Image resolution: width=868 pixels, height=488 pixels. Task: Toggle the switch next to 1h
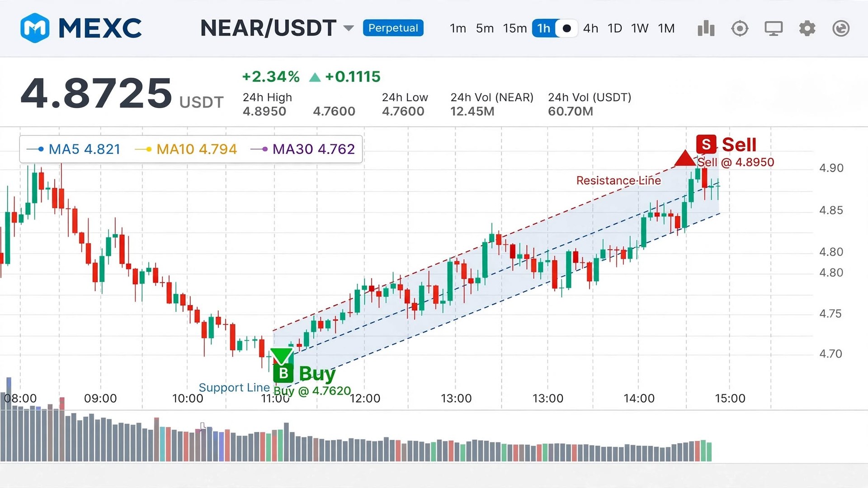tap(566, 28)
